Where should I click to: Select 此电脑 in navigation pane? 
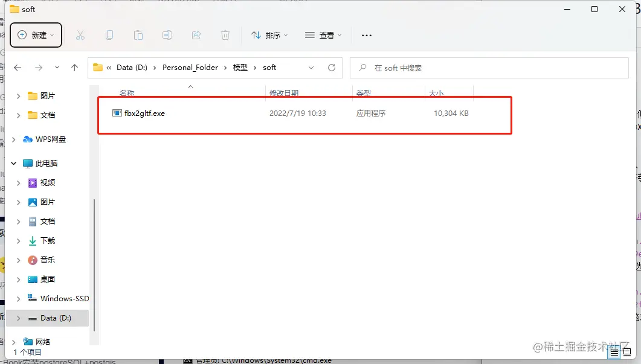(x=46, y=164)
